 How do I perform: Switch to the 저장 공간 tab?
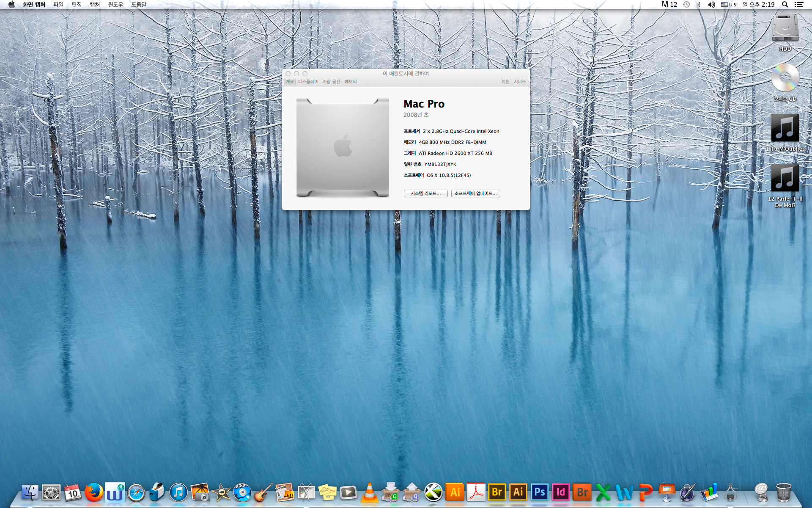pyautogui.click(x=331, y=82)
